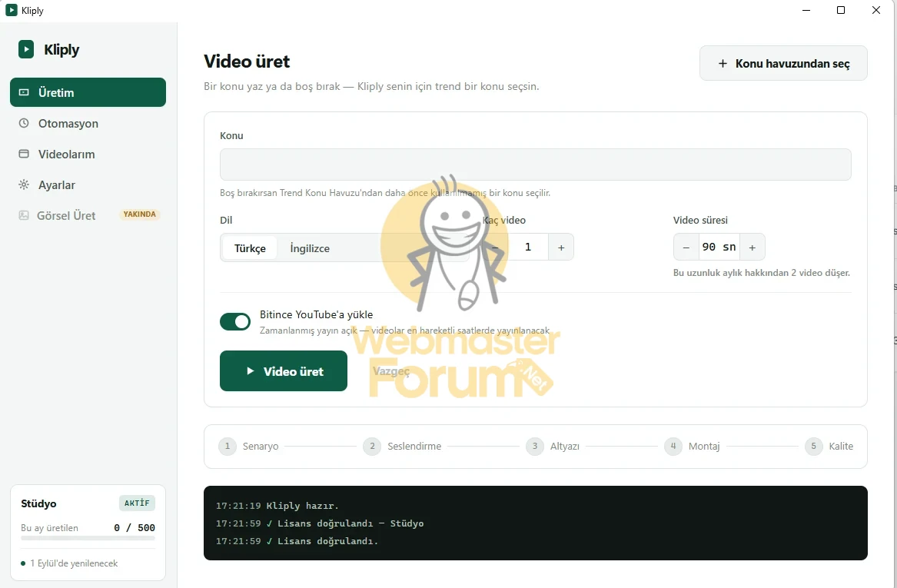The height and width of the screenshot is (588, 897).
Task: Click the Kaç video value 1
Action: (528, 247)
